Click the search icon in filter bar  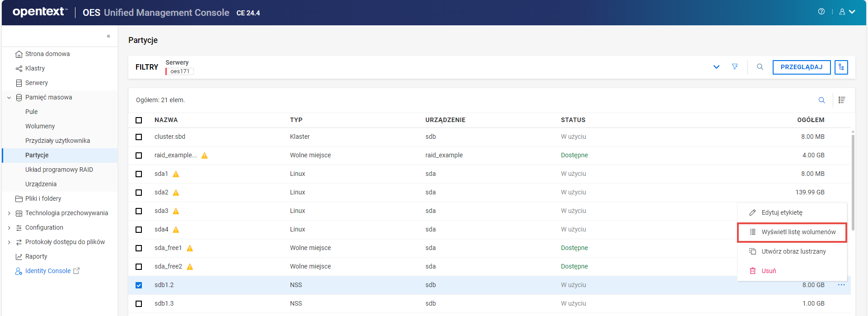(x=760, y=67)
